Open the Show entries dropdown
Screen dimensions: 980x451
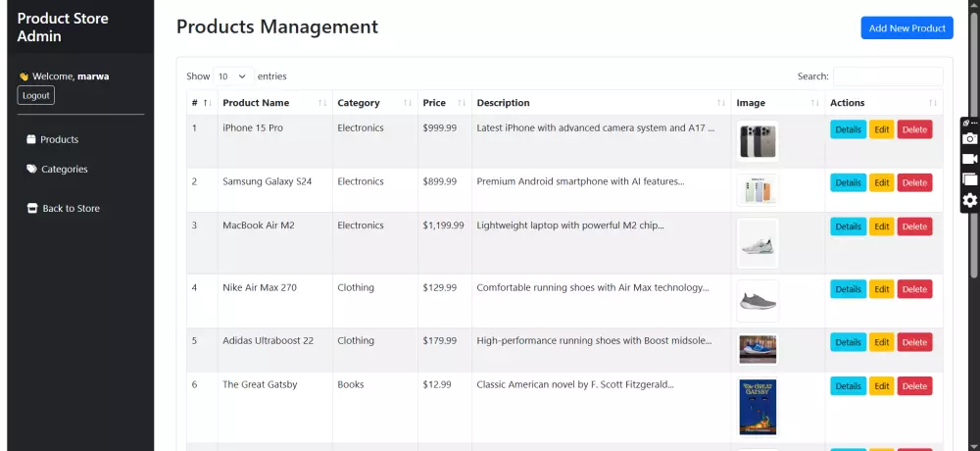pos(233,76)
